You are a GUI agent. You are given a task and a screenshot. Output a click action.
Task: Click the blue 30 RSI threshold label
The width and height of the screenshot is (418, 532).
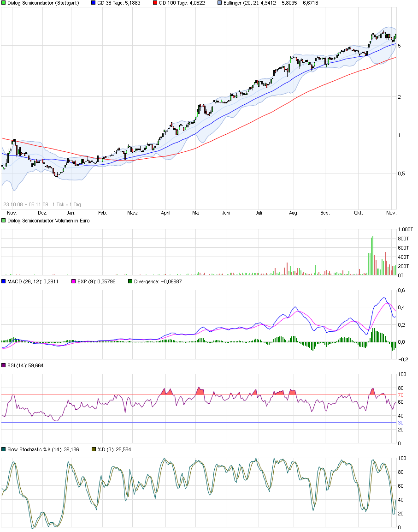click(400, 423)
